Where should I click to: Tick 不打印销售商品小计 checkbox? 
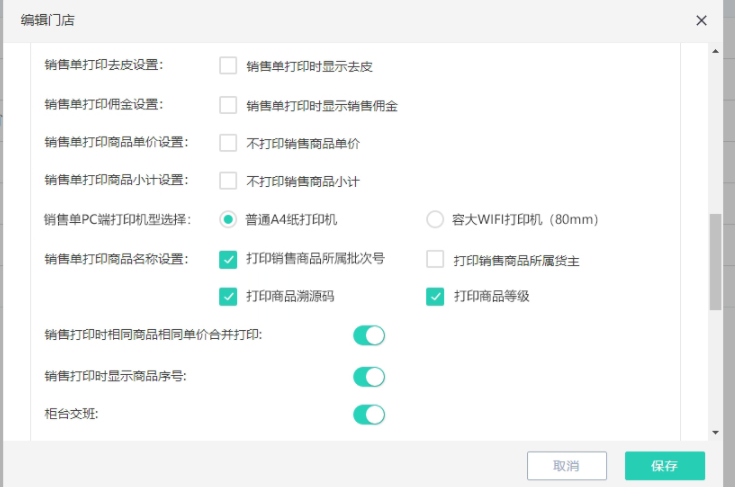[228, 180]
